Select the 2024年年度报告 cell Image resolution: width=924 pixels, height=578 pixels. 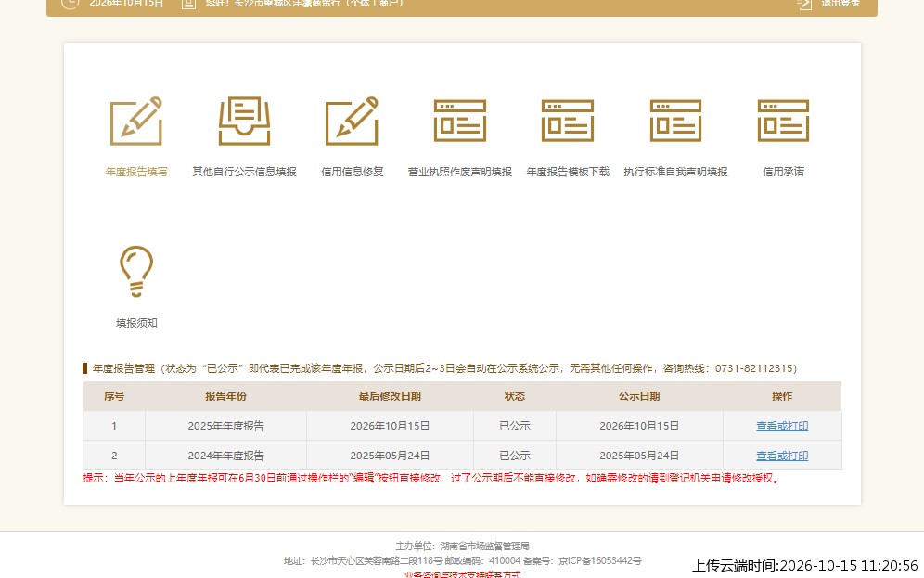(225, 456)
